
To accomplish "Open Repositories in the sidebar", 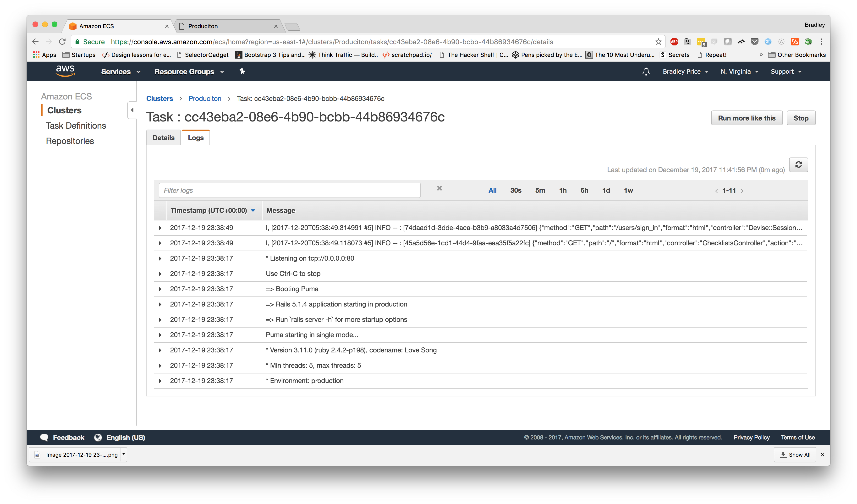I will tap(70, 141).
